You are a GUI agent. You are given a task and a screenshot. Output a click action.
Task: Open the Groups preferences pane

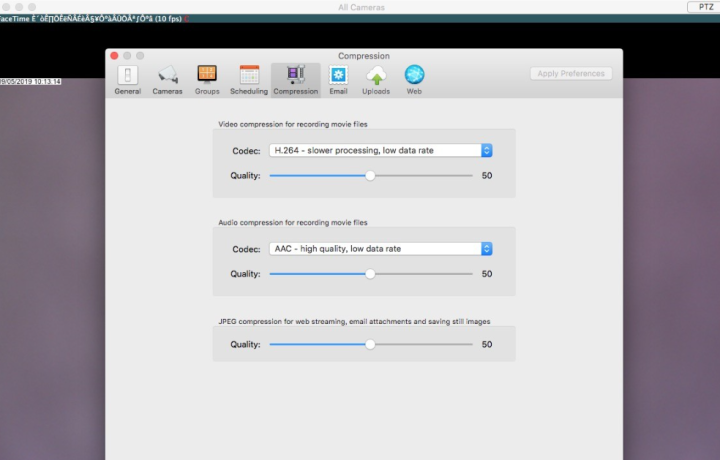tap(207, 80)
